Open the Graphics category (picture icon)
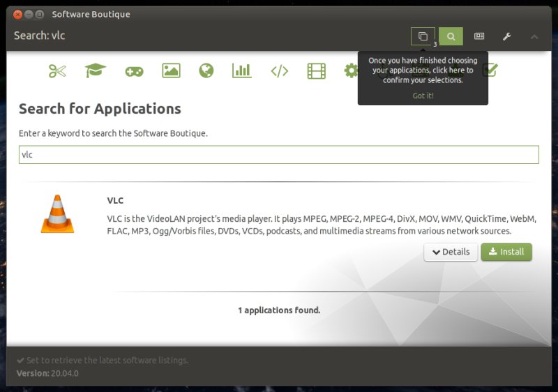 coord(171,70)
